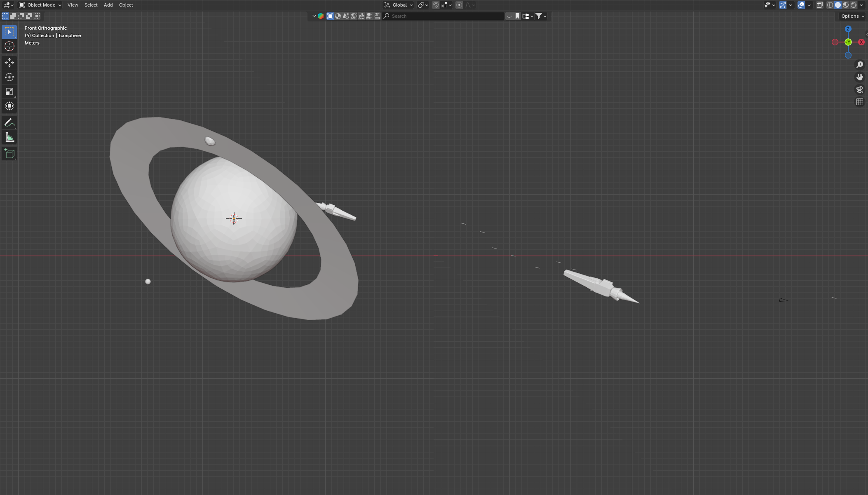Switch to wireframe viewport shading
The width and height of the screenshot is (868, 495).
tap(830, 5)
